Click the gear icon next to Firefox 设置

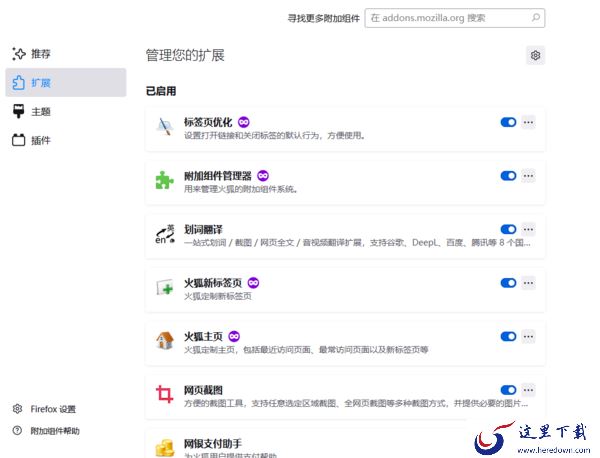point(17,409)
